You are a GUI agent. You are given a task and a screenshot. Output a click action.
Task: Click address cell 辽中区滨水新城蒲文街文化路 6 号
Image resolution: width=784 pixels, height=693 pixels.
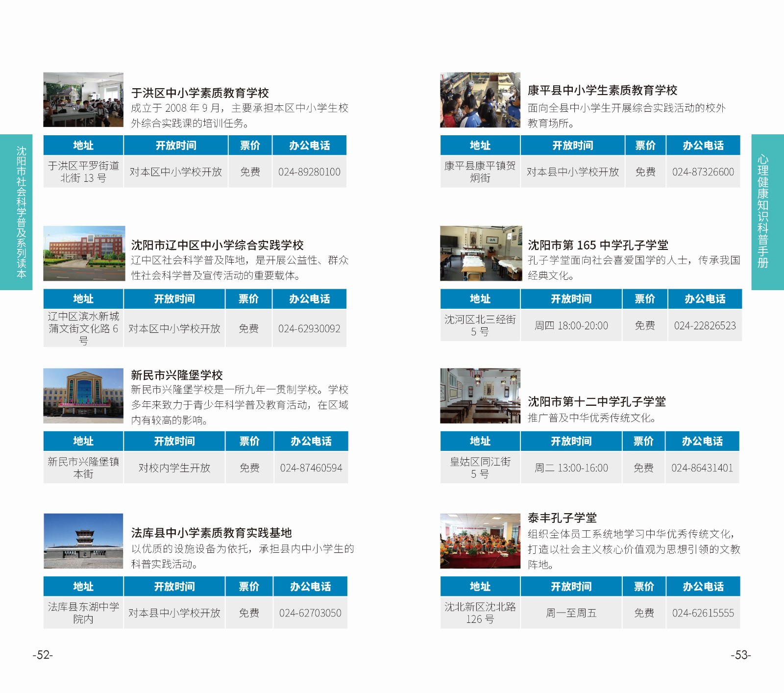pyautogui.click(x=83, y=328)
